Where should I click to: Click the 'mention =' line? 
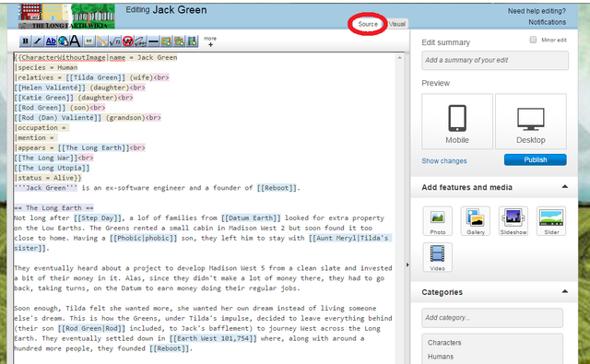pyautogui.click(x=36, y=137)
